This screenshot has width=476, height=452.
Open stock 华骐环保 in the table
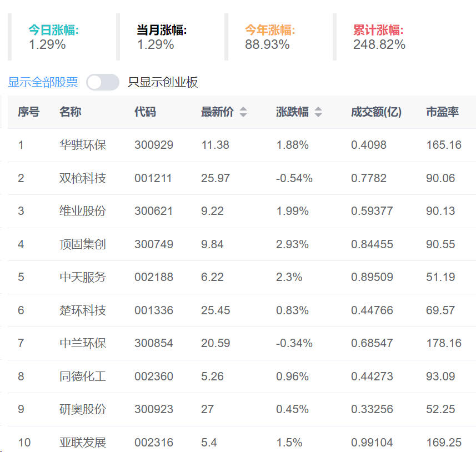pos(83,145)
